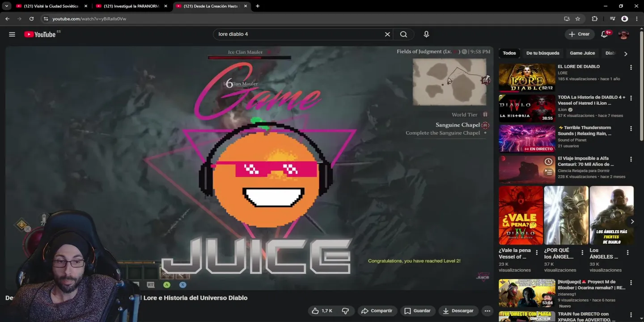
Task: Go back with the browser arrow
Action: coord(7,19)
